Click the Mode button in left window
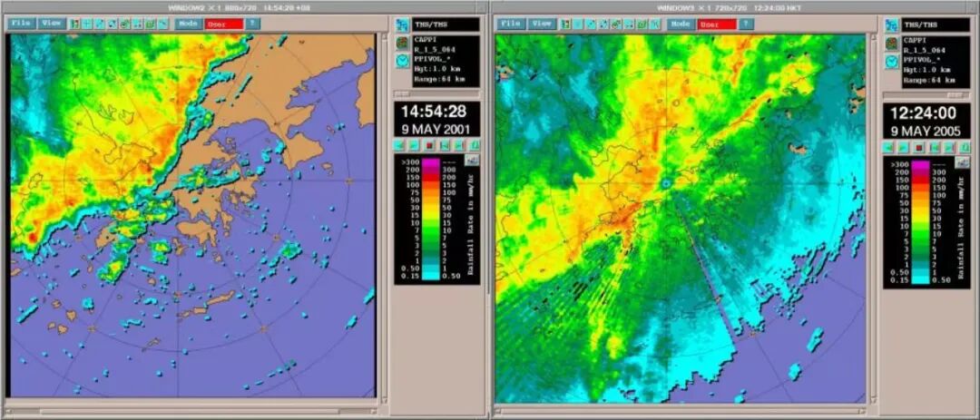The width and height of the screenshot is (980, 420). click(x=187, y=24)
